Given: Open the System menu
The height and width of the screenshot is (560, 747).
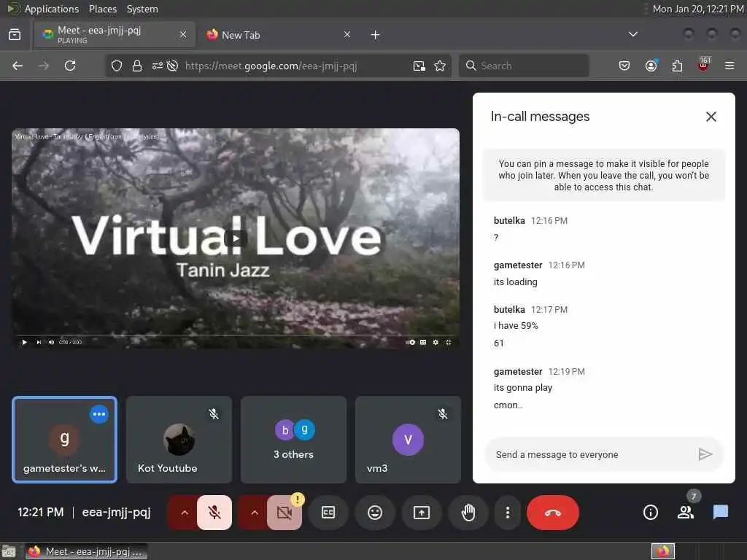Looking at the screenshot, I should click(x=142, y=9).
